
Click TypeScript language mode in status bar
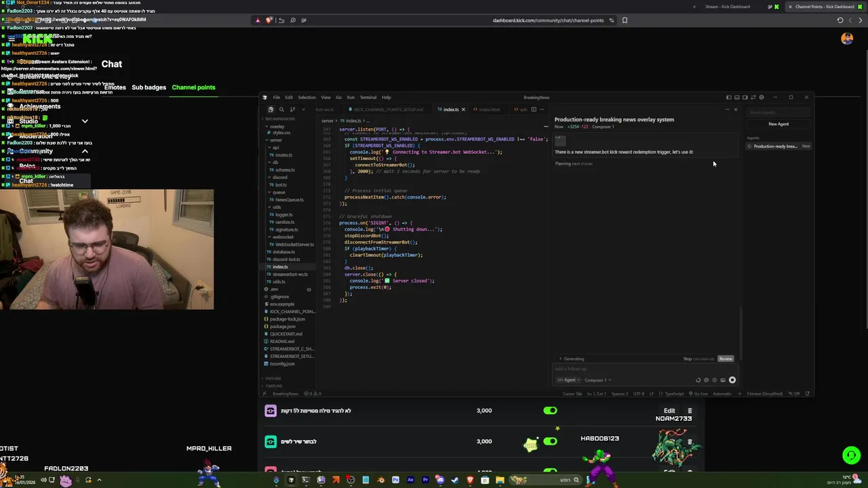(674, 394)
